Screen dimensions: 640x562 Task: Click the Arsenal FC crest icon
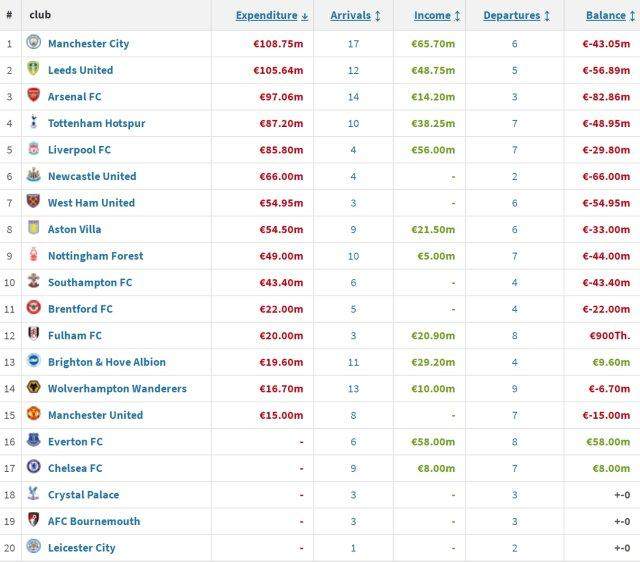point(33,97)
